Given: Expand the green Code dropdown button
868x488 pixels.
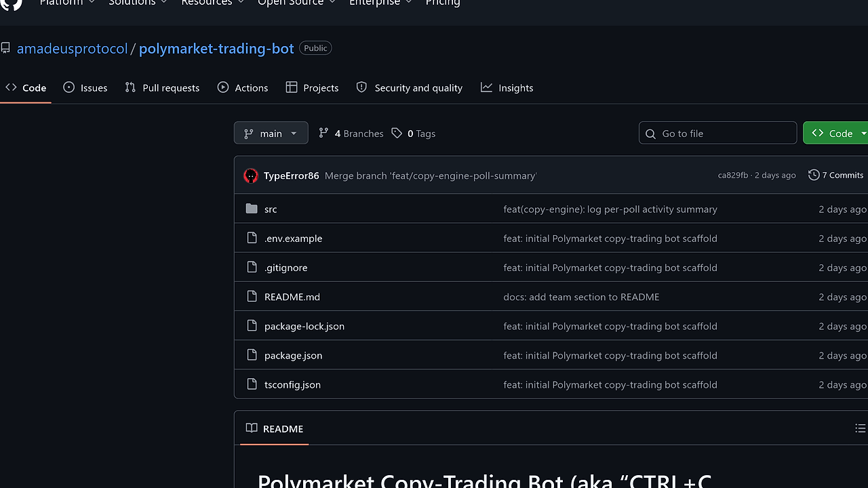Looking at the screenshot, I should click(x=835, y=133).
